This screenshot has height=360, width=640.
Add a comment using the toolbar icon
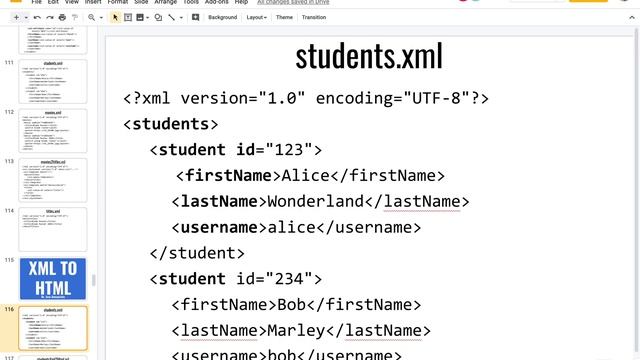pyautogui.click(x=196, y=18)
